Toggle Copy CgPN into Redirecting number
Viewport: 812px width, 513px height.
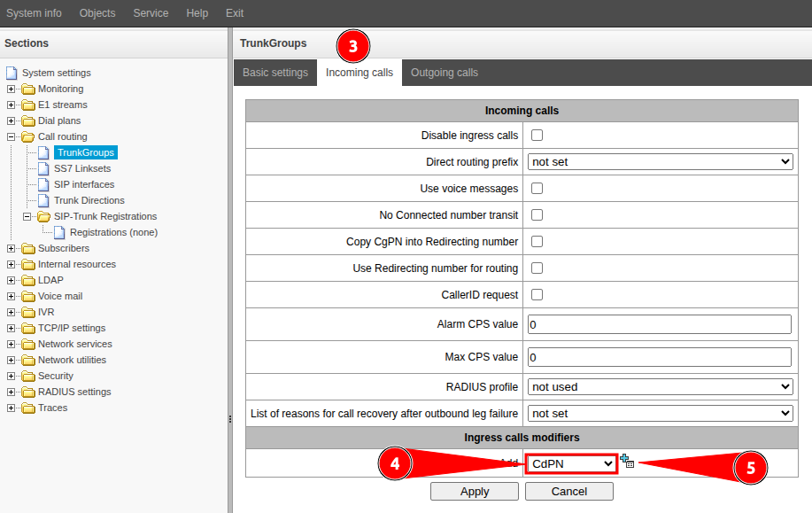[x=537, y=242]
